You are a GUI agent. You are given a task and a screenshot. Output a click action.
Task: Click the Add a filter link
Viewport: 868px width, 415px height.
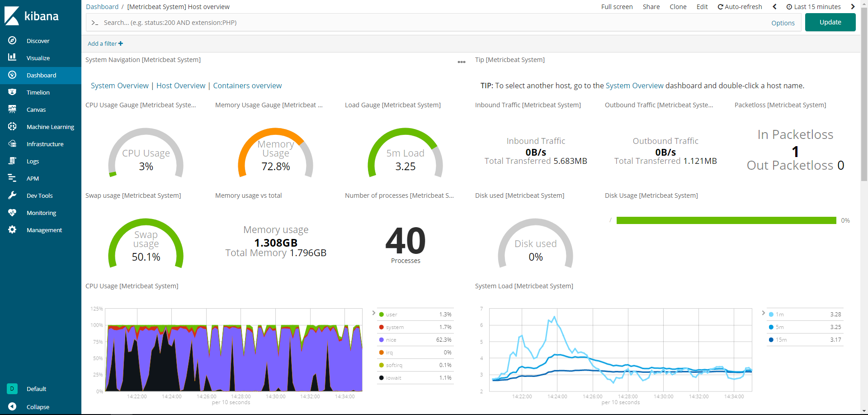105,43
